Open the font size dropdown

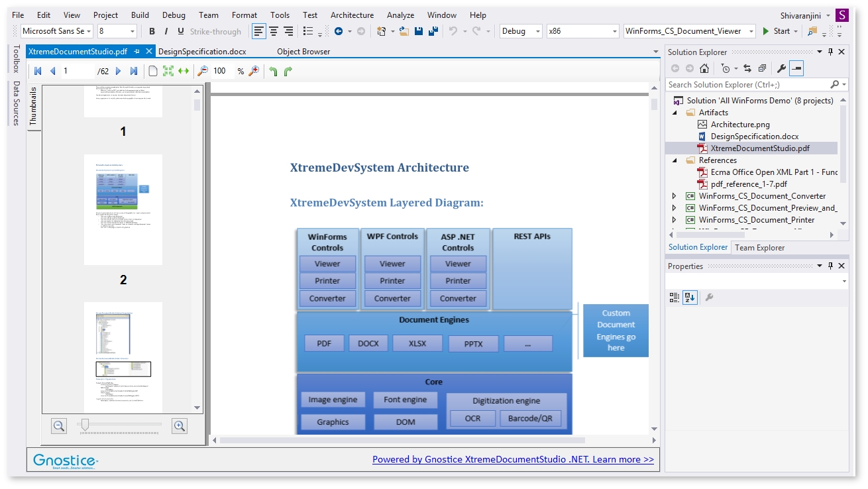(x=133, y=31)
